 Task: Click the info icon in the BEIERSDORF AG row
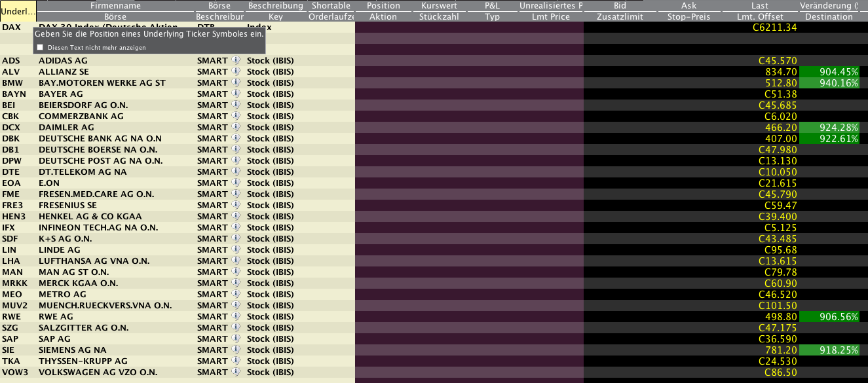click(236, 105)
